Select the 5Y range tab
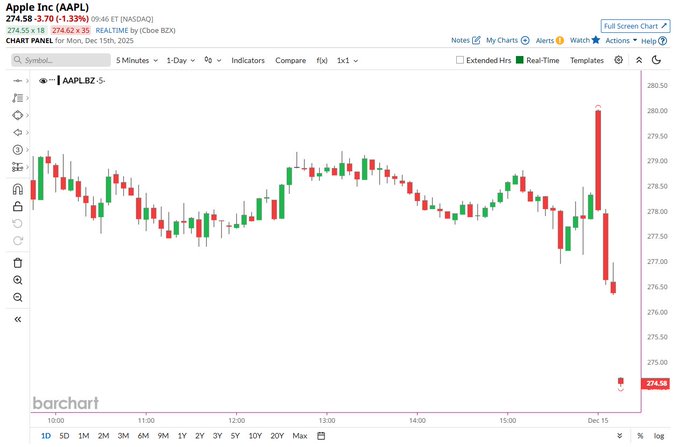 pos(235,436)
